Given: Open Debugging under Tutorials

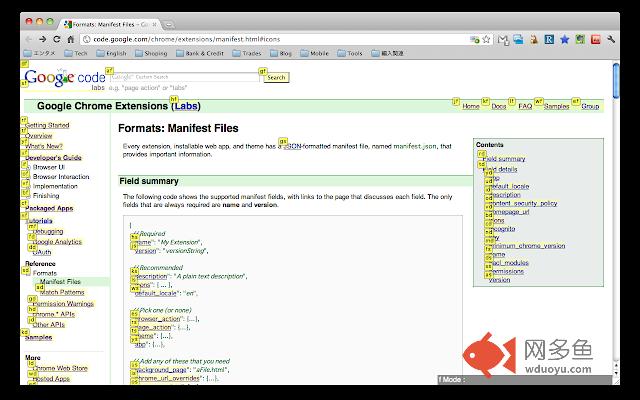Looking at the screenshot, I should click(48, 231).
